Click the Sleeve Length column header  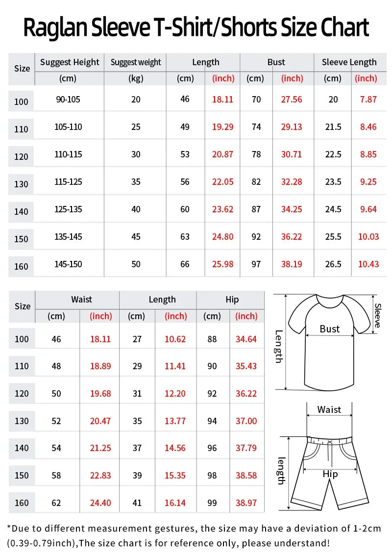click(349, 62)
